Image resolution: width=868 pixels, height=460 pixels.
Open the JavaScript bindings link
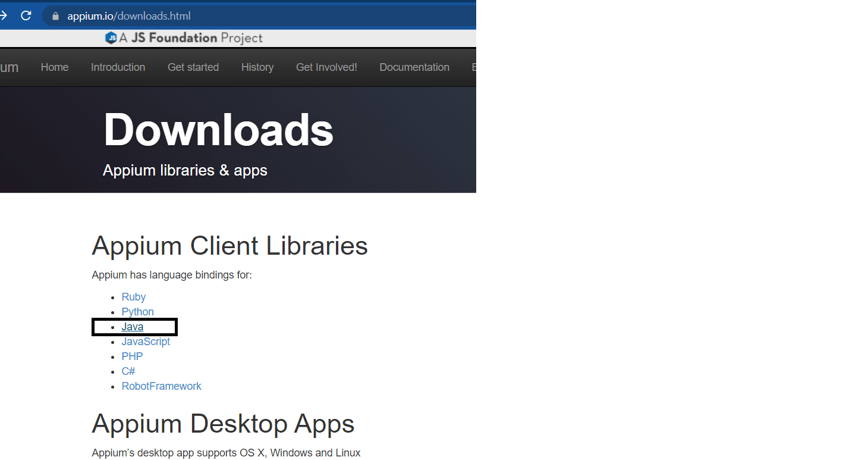[x=146, y=341]
